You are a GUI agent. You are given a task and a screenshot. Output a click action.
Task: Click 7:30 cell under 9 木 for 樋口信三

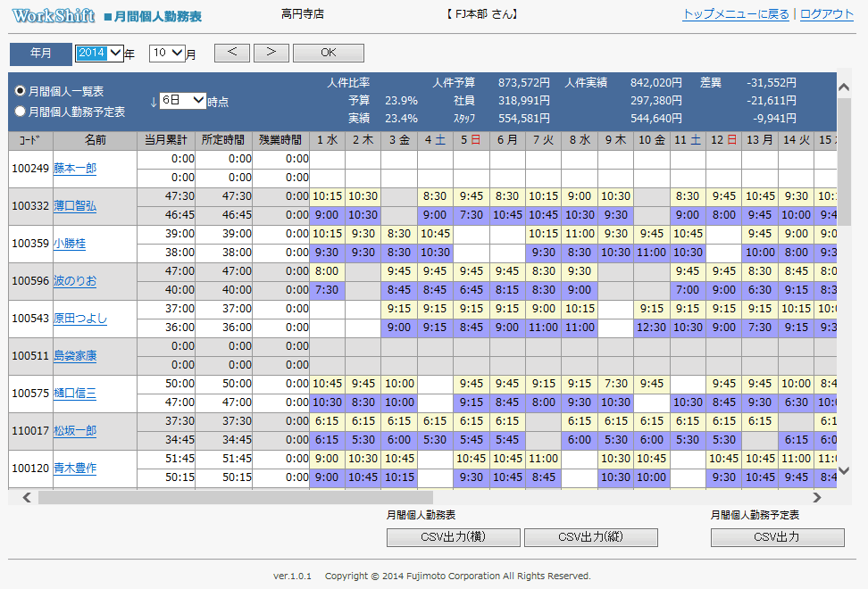click(615, 384)
